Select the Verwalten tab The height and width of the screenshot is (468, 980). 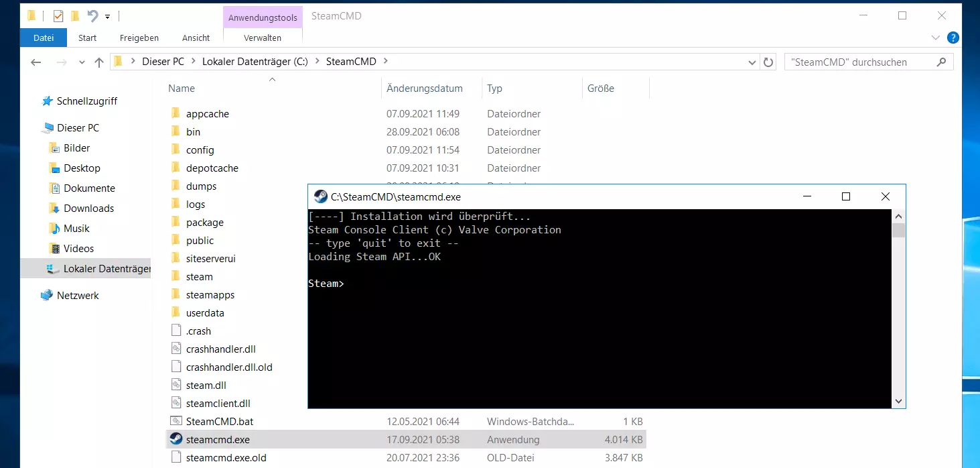(263, 38)
